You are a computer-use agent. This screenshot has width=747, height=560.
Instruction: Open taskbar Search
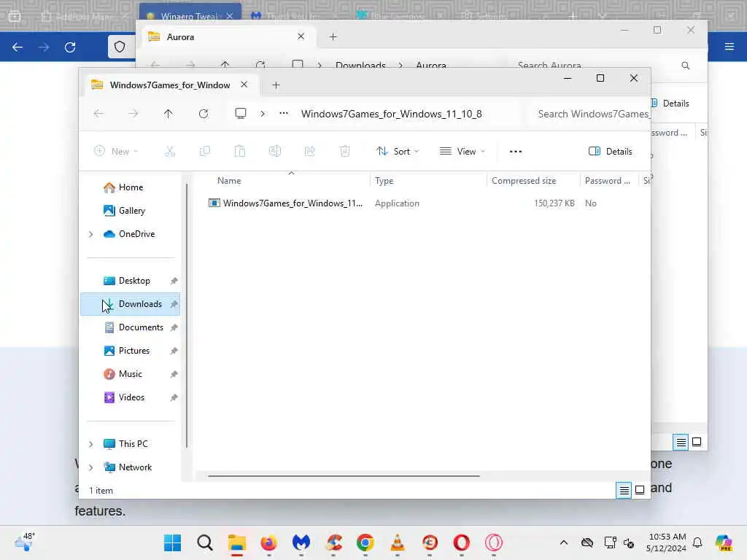click(x=205, y=542)
